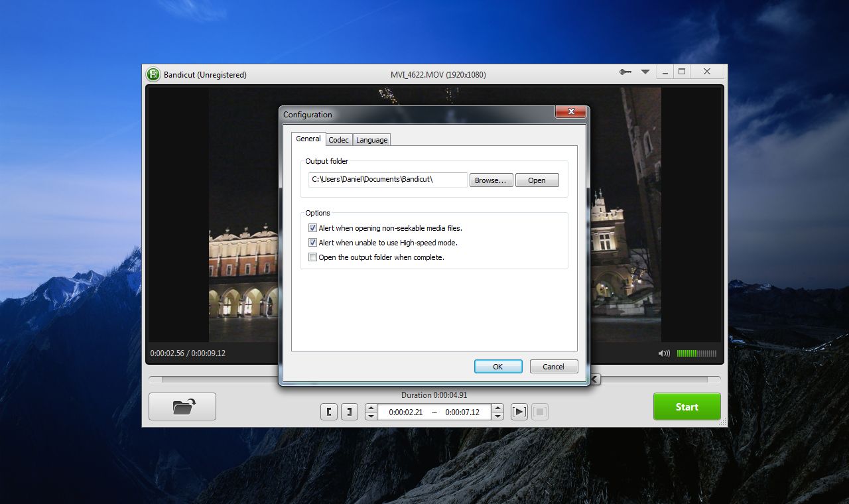Switch to the Codec tab
The image size is (849, 504).
point(338,140)
